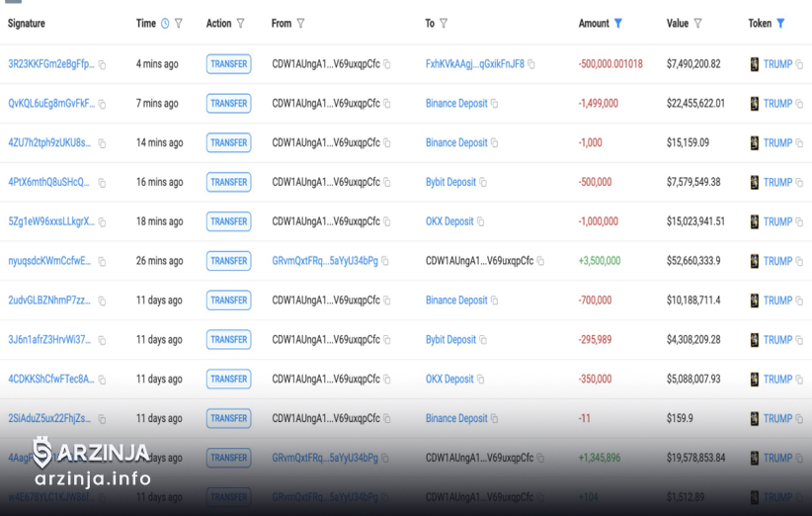
Task: Copy From address in 7 mins ago row
Action: coord(387,104)
